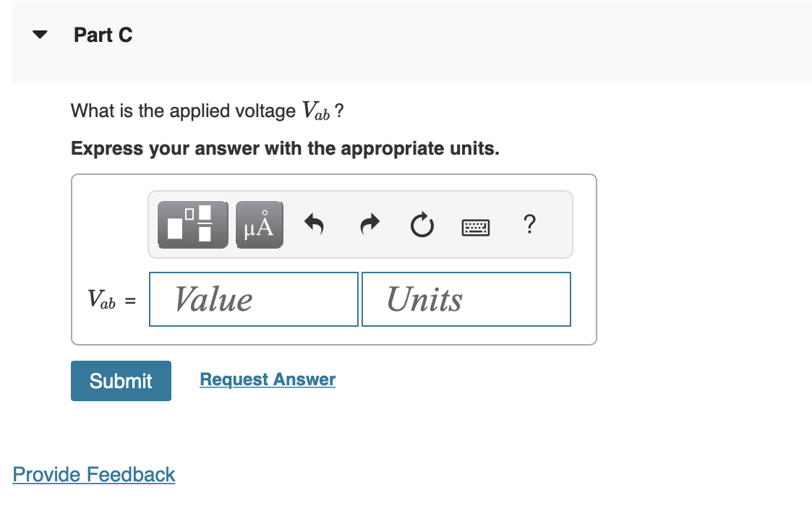Select the superscript/subscript template icon
Screen dimensions: 812x506
point(192,224)
